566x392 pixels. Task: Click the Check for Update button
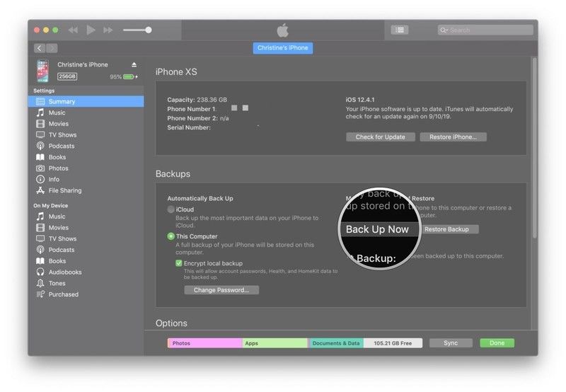pyautogui.click(x=380, y=137)
